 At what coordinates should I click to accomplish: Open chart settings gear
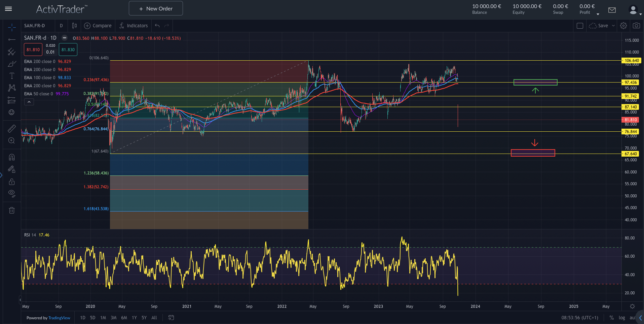tap(623, 26)
